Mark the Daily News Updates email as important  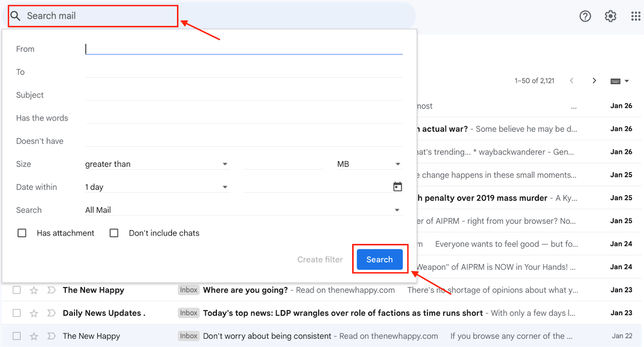[51, 313]
